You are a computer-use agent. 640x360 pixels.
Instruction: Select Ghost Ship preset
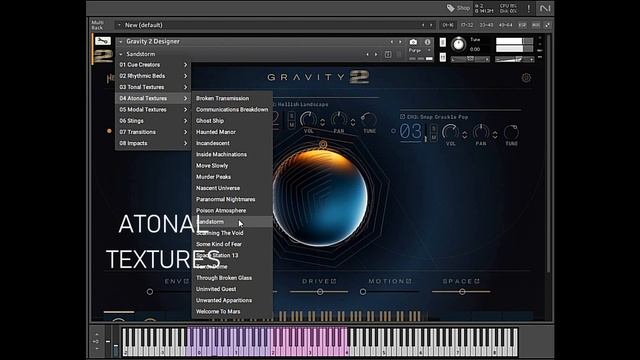[232, 121]
